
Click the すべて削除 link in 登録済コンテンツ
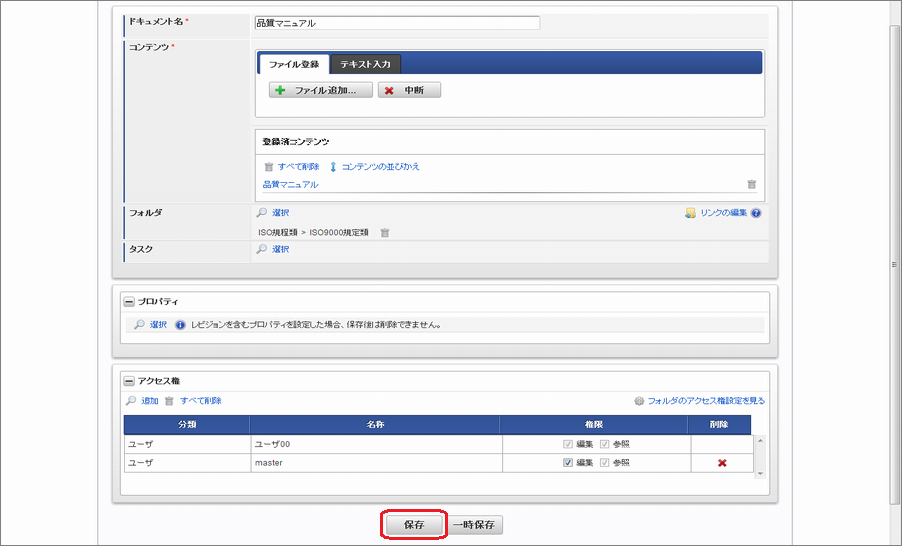299,166
